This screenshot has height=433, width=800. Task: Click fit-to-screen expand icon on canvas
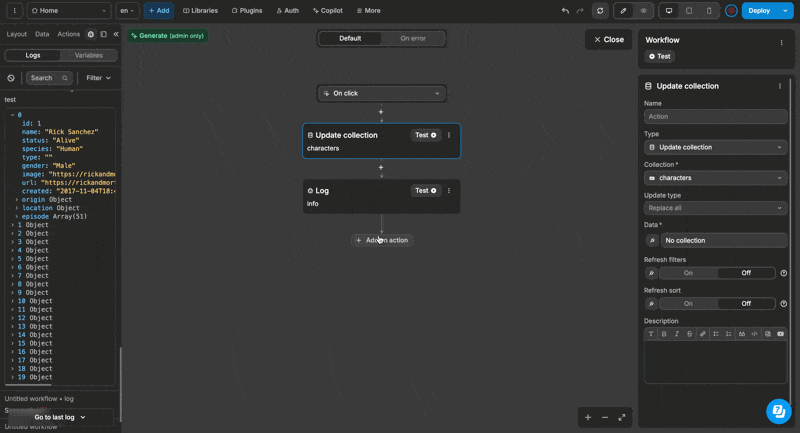click(x=622, y=417)
